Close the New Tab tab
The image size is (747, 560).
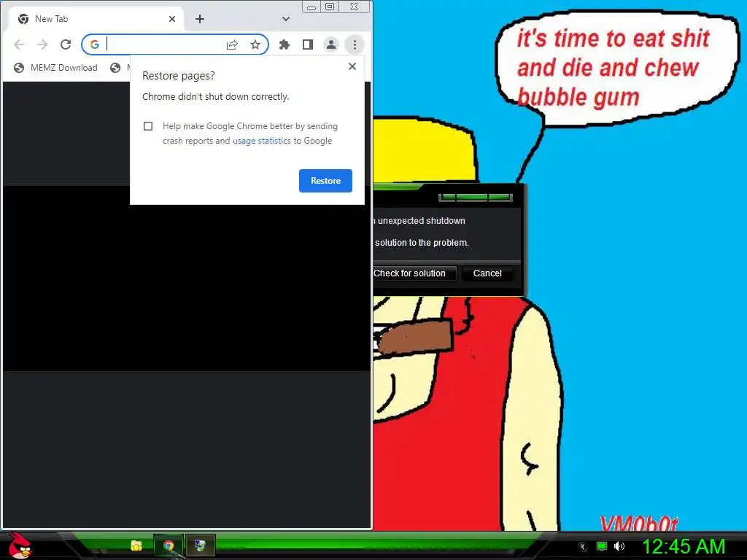pyautogui.click(x=172, y=18)
